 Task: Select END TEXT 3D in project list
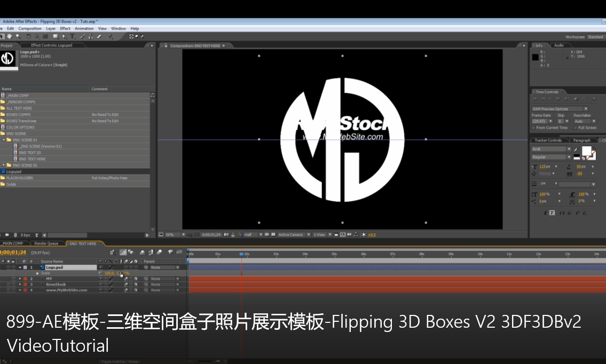coord(30,153)
